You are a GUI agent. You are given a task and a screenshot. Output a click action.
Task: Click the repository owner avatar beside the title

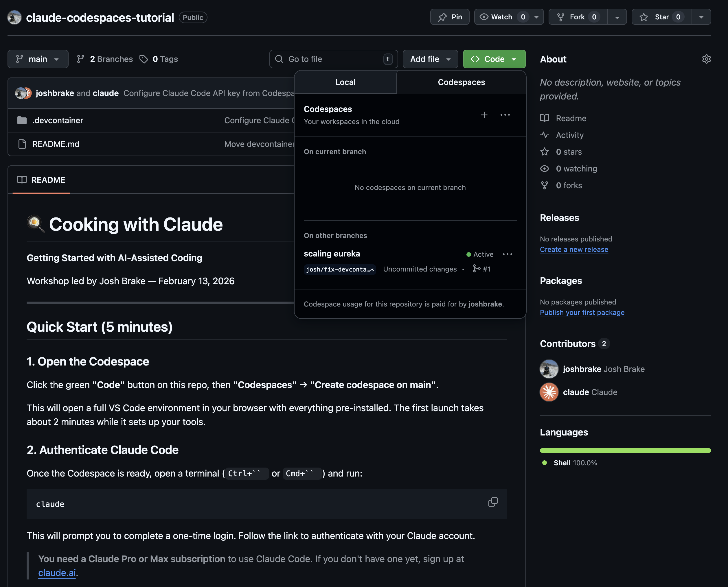tap(14, 17)
